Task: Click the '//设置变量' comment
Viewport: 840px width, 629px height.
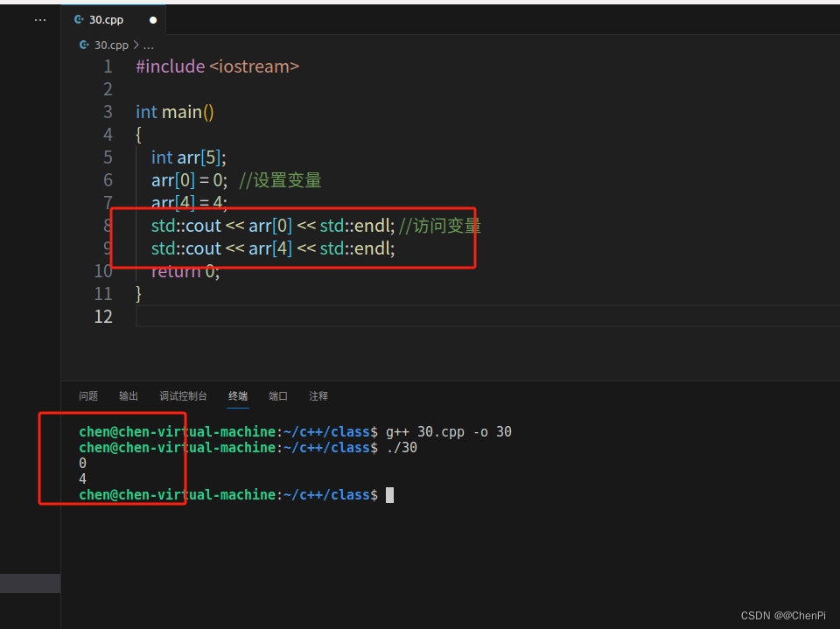Action: tap(280, 180)
